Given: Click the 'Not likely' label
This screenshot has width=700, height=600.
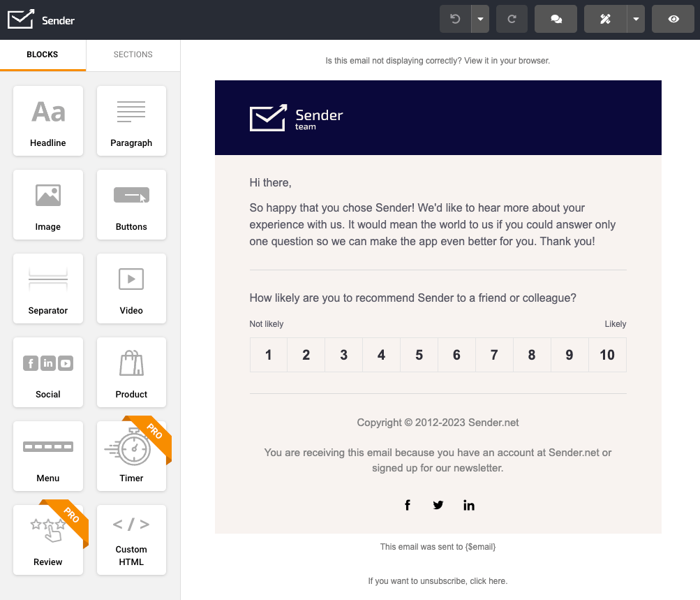Looking at the screenshot, I should coord(267,324).
